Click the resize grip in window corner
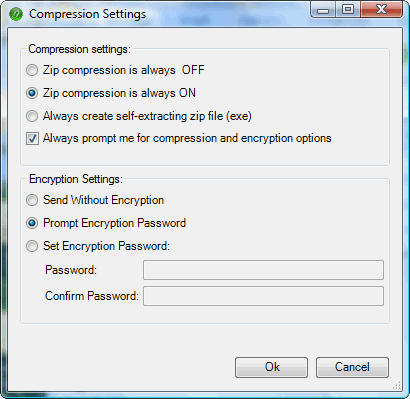The height and width of the screenshot is (399, 410). tap(396, 385)
